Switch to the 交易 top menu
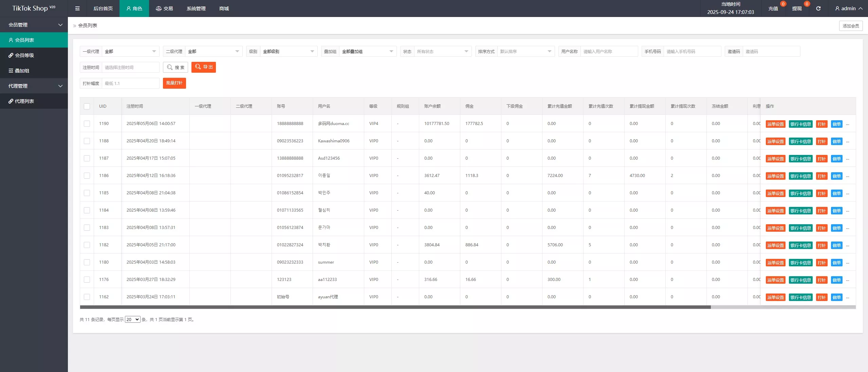 (164, 8)
